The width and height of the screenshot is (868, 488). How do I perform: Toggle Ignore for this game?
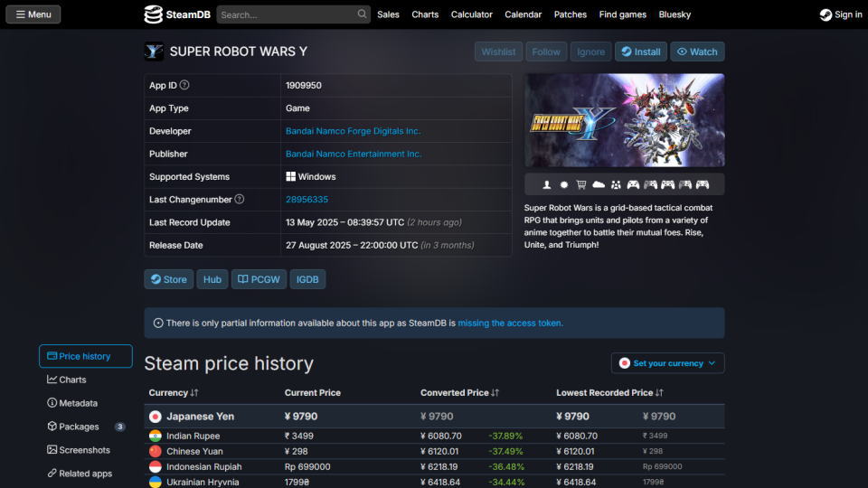coord(590,52)
